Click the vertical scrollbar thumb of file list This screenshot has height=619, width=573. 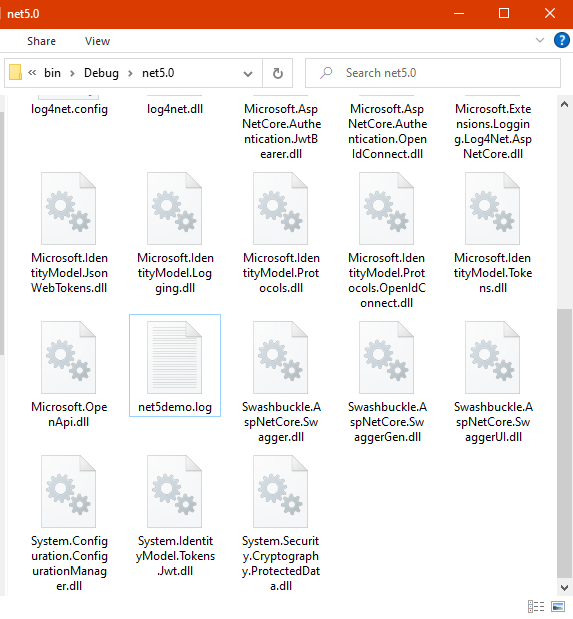pyautogui.click(x=564, y=444)
